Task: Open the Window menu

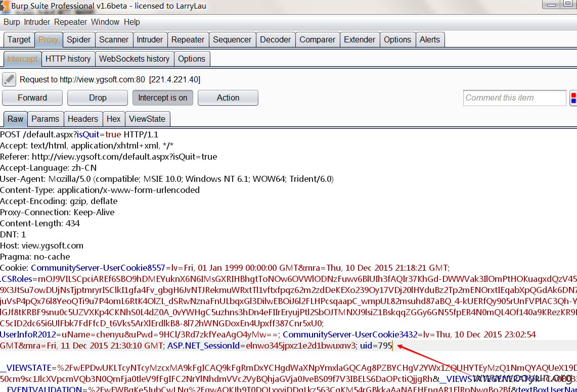Action: click(x=105, y=22)
